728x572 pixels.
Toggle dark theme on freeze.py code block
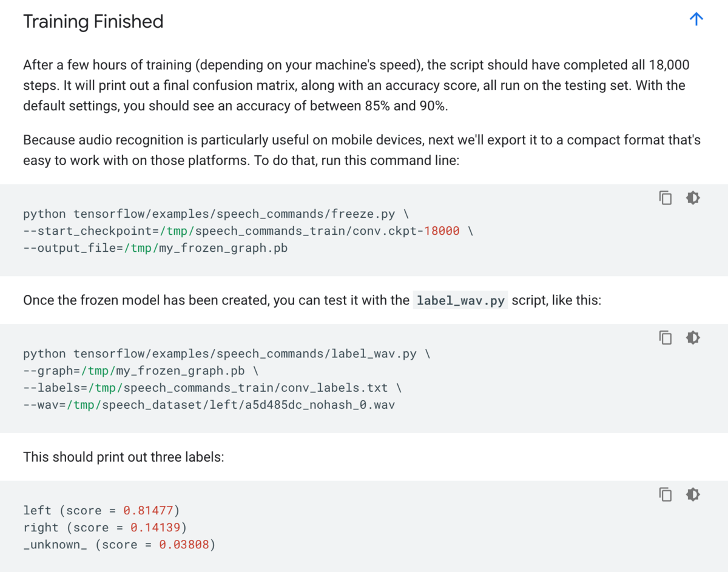[693, 198]
